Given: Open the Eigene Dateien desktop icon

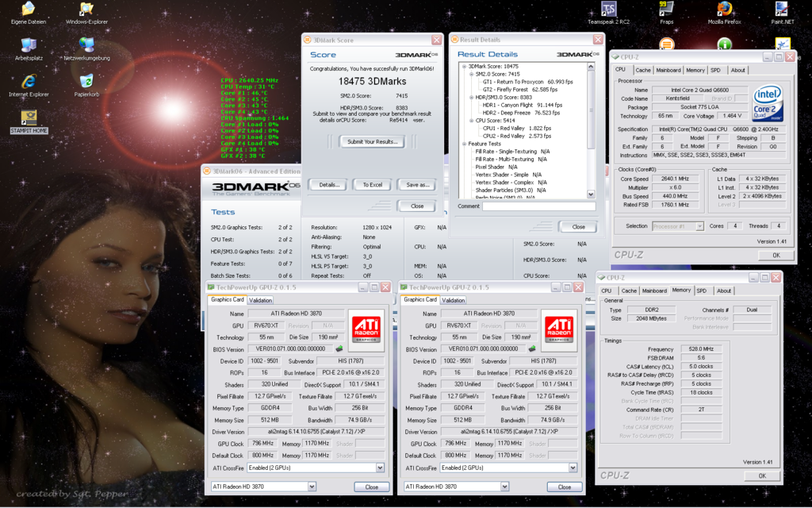Looking at the screenshot, I should 29,13.
